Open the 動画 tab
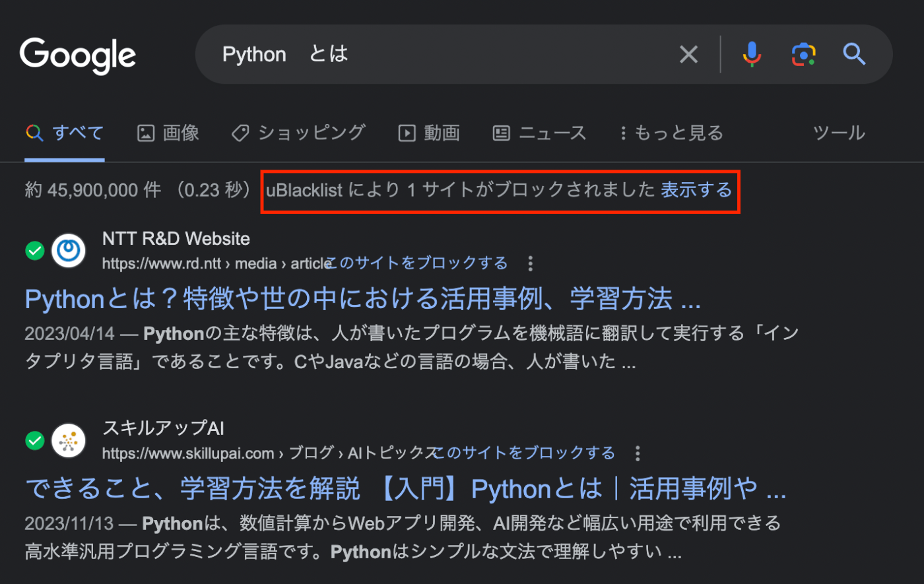924x584 pixels. click(x=429, y=133)
